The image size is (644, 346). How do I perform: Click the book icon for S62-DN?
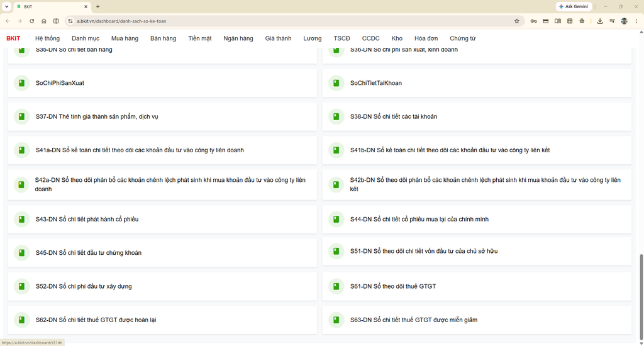[x=22, y=320]
